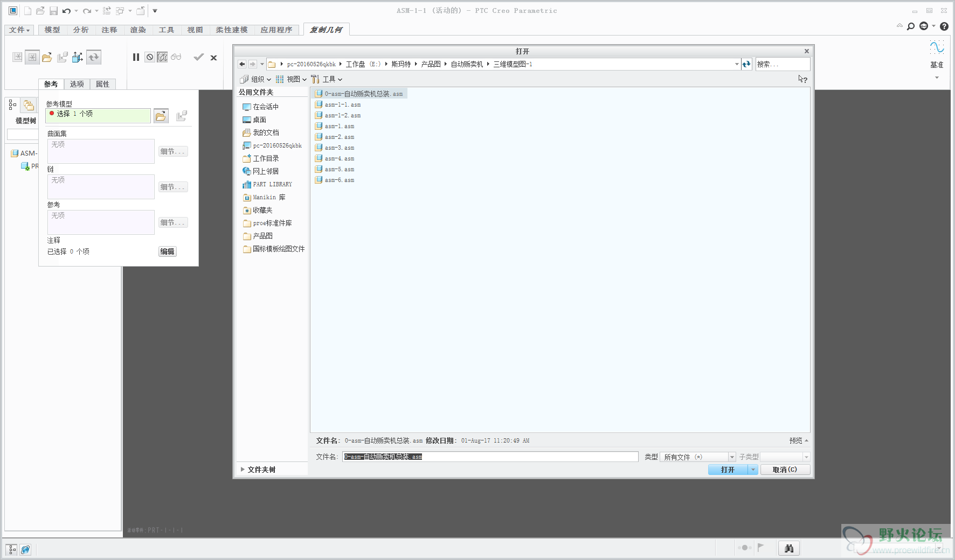955x560 pixels.
Task: Click the back arrow in Open dialog
Action: click(x=242, y=64)
